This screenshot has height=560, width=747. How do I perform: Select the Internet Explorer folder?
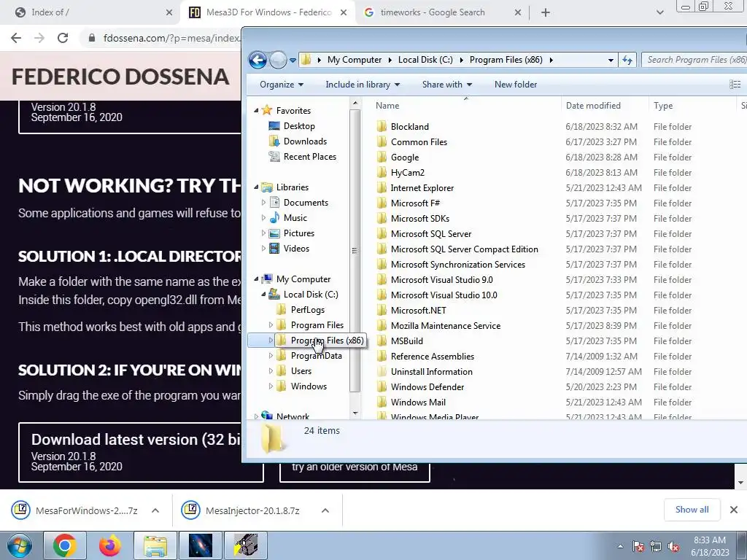[x=422, y=188]
